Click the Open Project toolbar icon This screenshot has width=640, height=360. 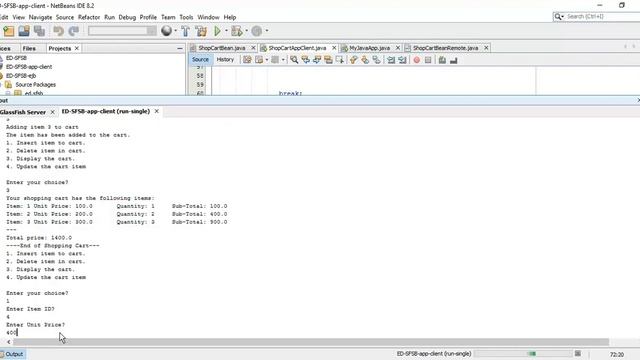pos(24,31)
